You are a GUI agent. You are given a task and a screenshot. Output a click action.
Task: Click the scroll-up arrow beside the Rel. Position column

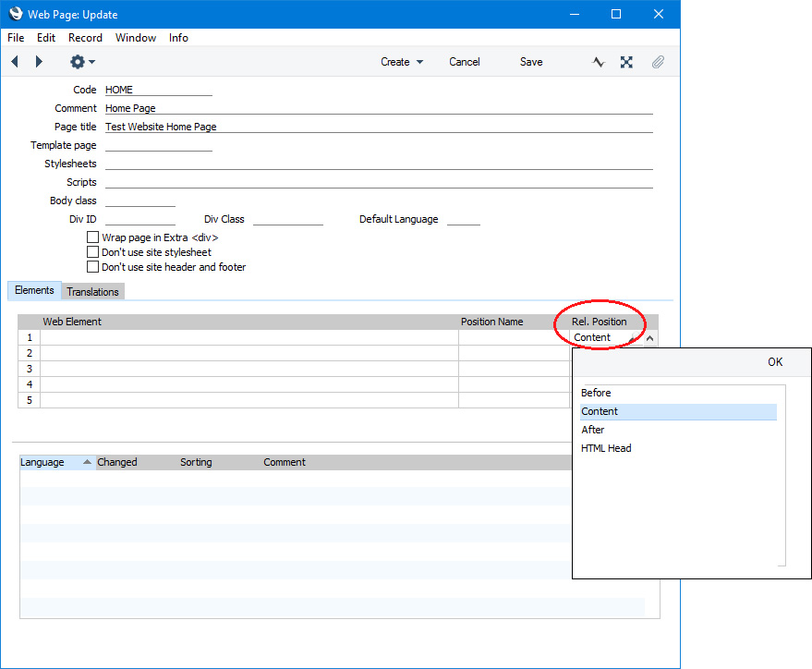650,338
